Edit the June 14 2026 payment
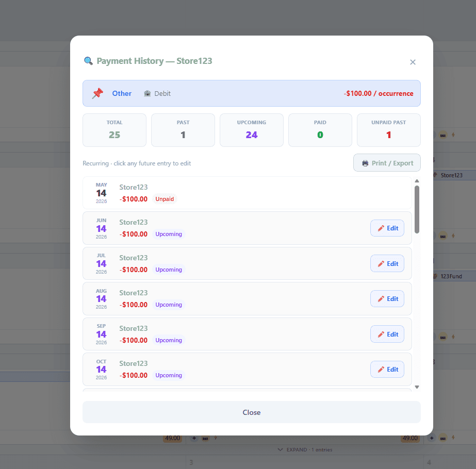Image resolution: width=476 pixels, height=469 pixels. coord(387,228)
